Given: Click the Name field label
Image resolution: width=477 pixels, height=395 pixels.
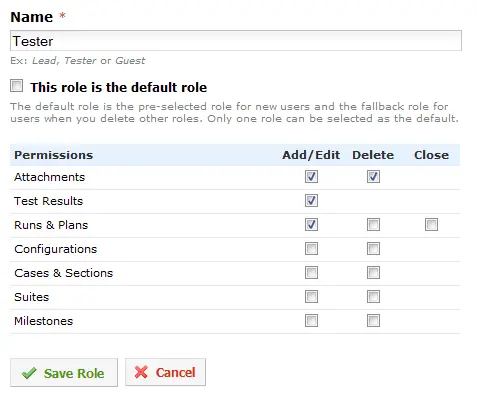Looking at the screenshot, I should [32, 17].
